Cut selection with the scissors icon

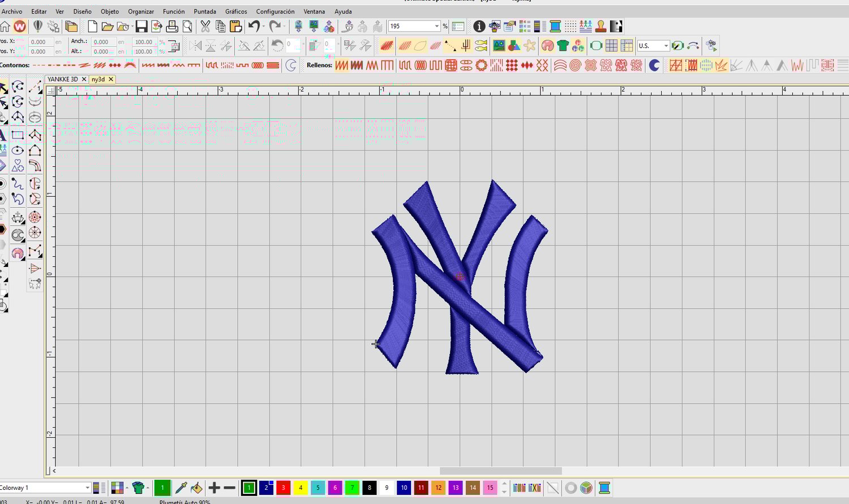click(205, 26)
